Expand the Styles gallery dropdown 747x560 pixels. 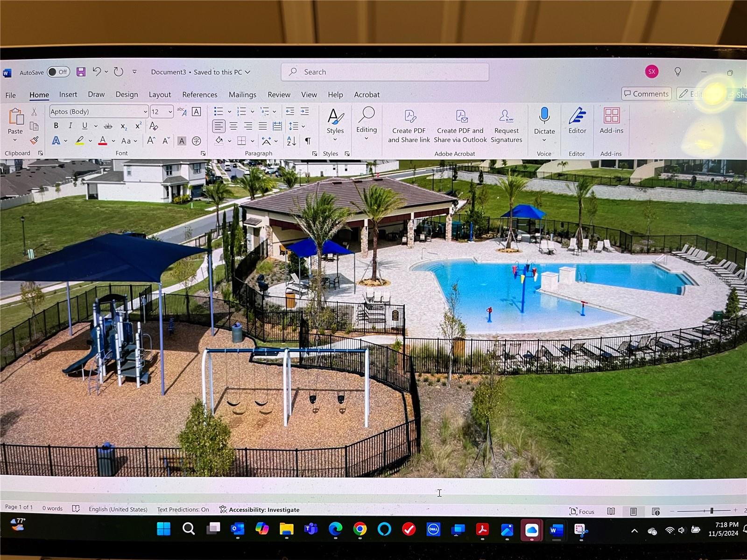point(335,140)
